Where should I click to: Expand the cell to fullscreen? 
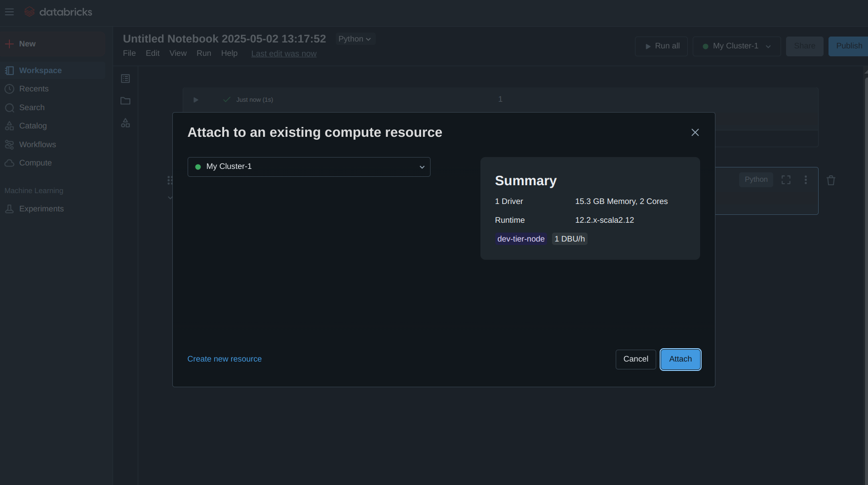pyautogui.click(x=786, y=180)
